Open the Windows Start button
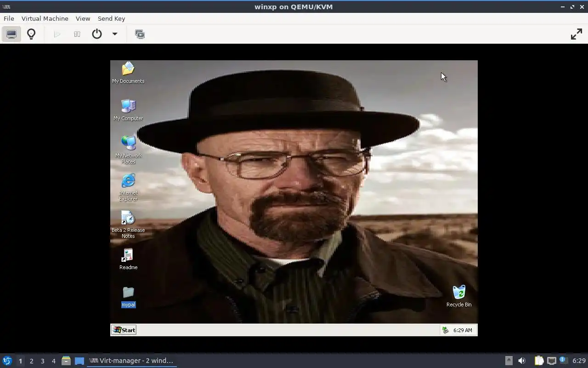The image size is (588, 368). 124,330
